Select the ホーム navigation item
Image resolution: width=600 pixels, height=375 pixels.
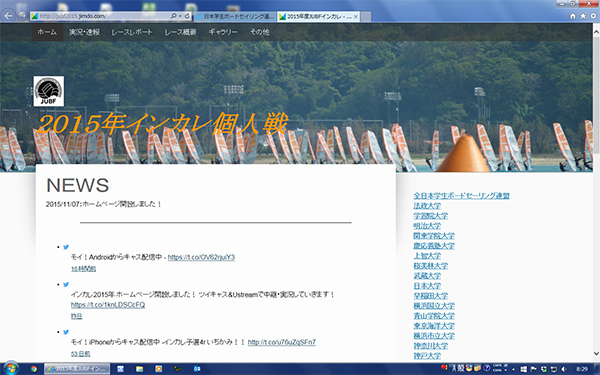(47, 32)
